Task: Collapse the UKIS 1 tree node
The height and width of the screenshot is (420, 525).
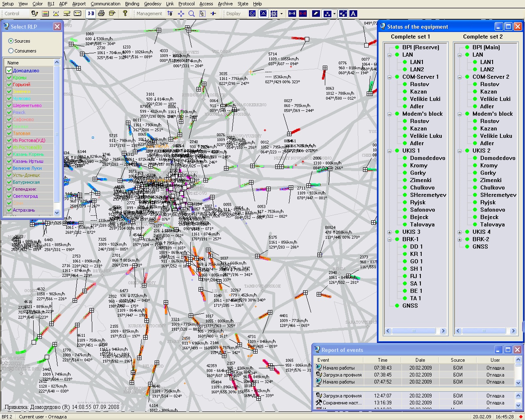Action: [389, 151]
